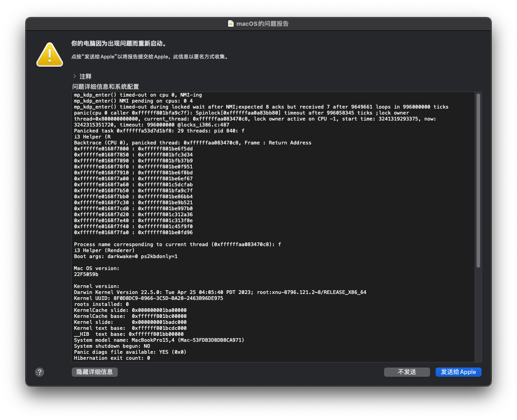The image size is (517, 420).
Task: Click the 注释 text label to expand it
Action: click(x=86, y=76)
